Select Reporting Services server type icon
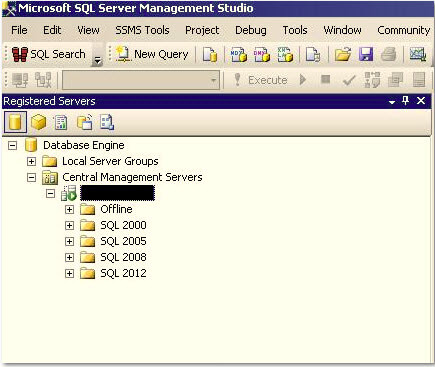435x367 pixels. click(x=61, y=122)
